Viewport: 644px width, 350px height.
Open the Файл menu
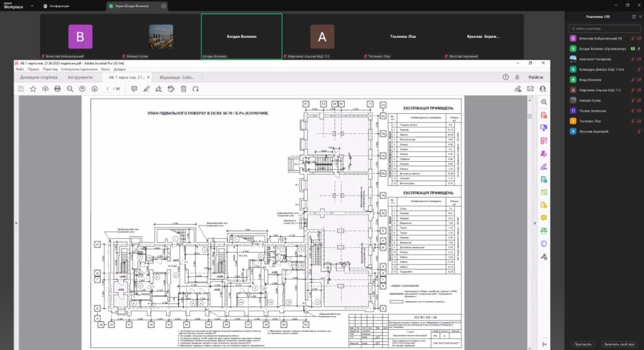click(19, 68)
